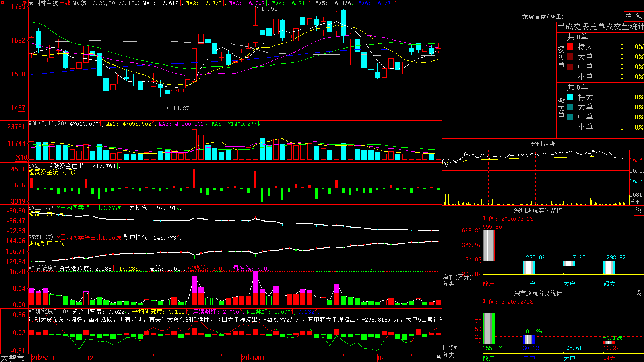Viewport: 644px width, 362px height.
Task: Click the 02 month timeline label
Action: [381, 358]
